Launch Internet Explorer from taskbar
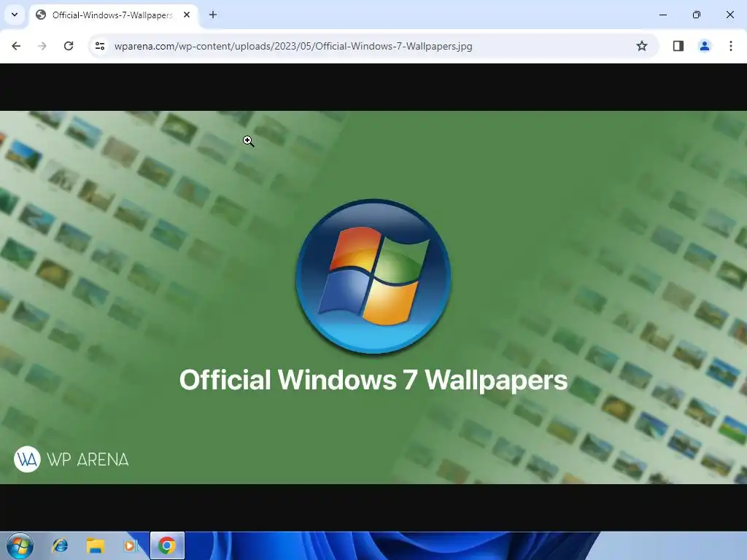This screenshot has width=747, height=560. [x=60, y=545]
